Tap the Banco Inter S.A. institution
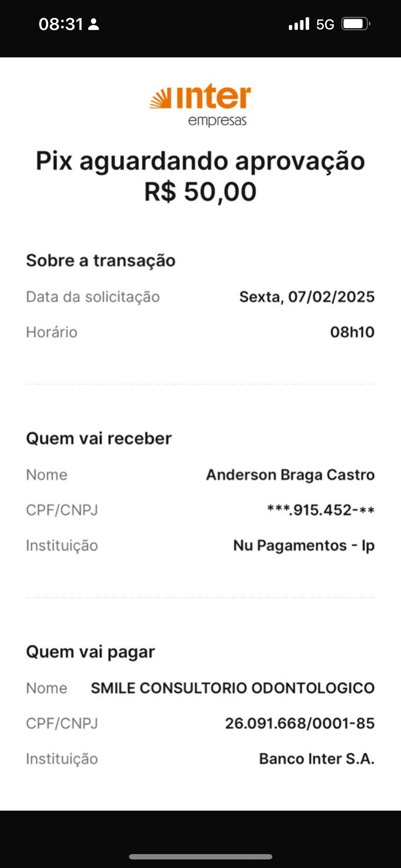Screen dimensions: 401x868 (317, 759)
